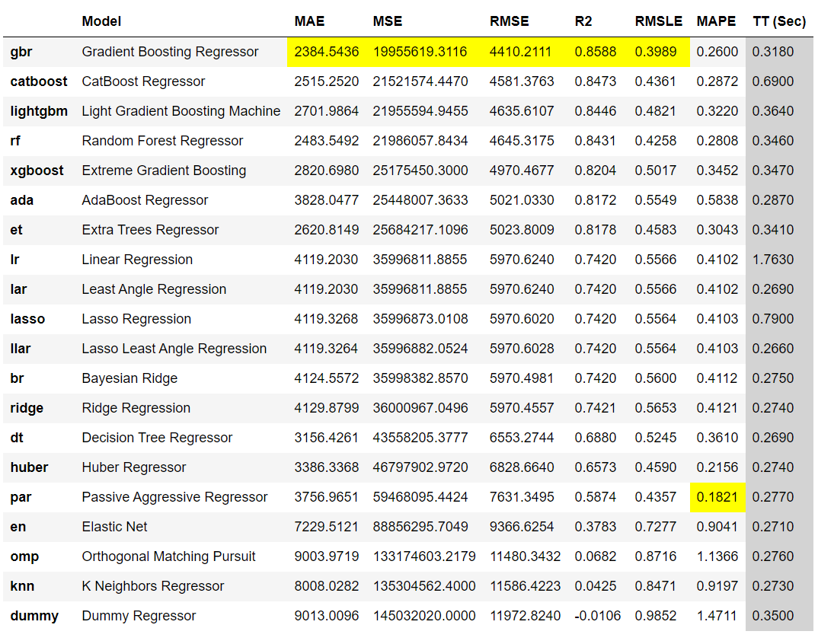Screen dimensions: 834x644
Task: Click the highlighted R2 value 0.8588
Action: (x=595, y=52)
